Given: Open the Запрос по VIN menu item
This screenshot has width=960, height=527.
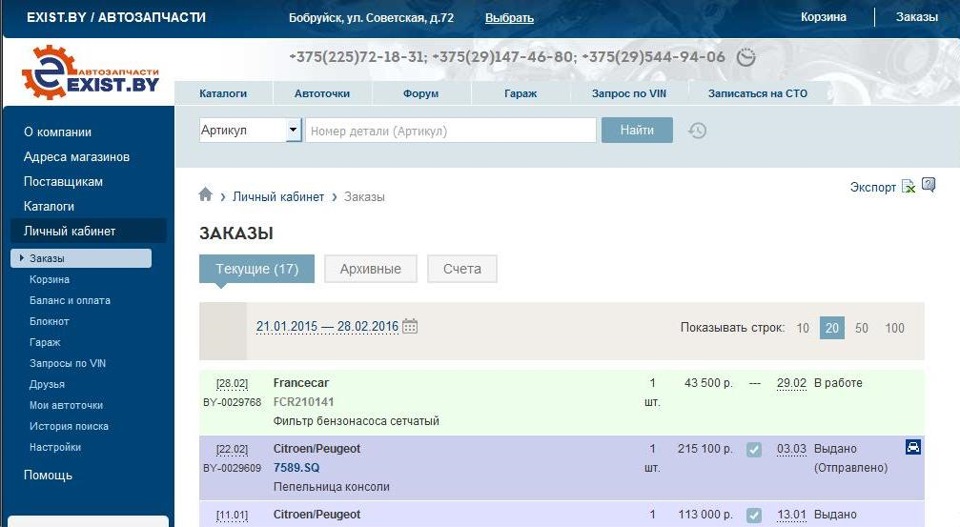Looking at the screenshot, I should [x=629, y=94].
